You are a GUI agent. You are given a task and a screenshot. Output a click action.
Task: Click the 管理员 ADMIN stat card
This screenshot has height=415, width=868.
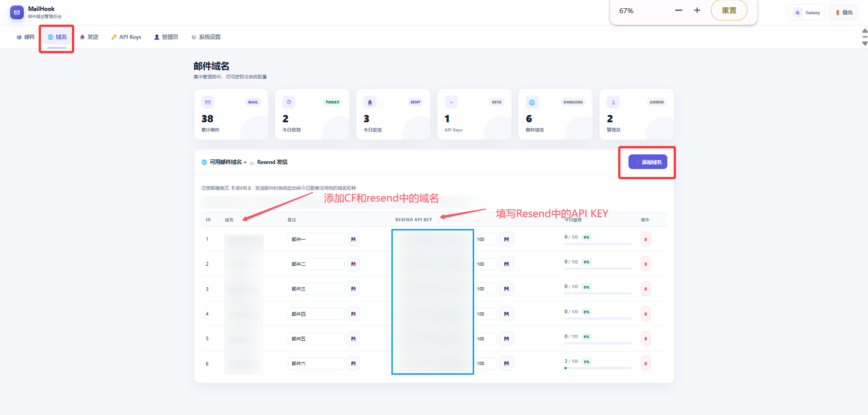point(637,114)
